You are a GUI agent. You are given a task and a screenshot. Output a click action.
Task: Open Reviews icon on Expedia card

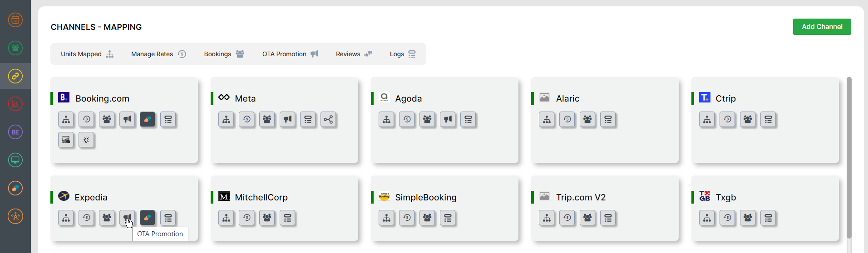pyautogui.click(x=148, y=218)
